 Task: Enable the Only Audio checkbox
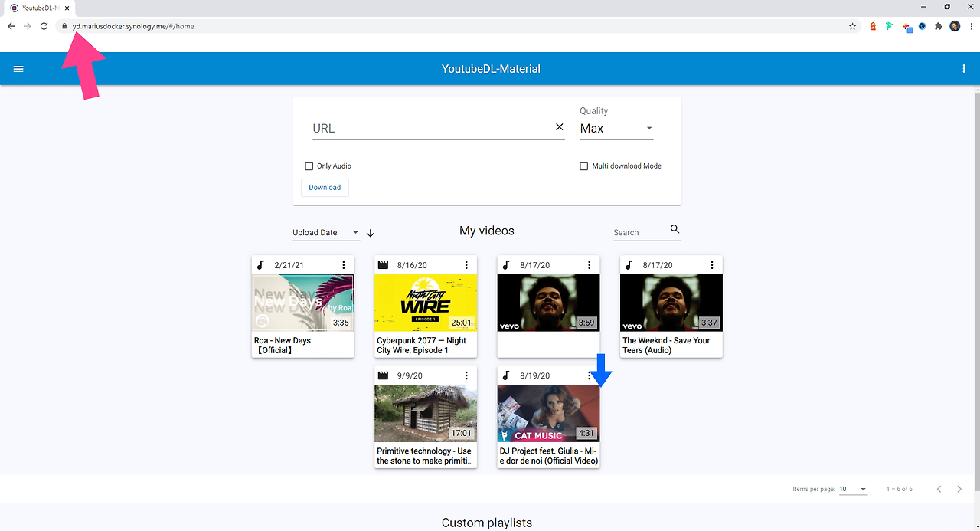tap(309, 166)
